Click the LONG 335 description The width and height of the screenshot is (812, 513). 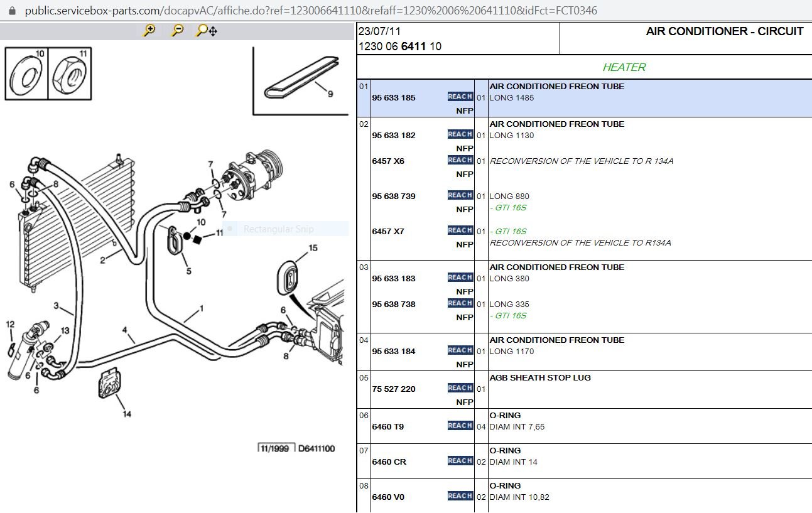509,305
